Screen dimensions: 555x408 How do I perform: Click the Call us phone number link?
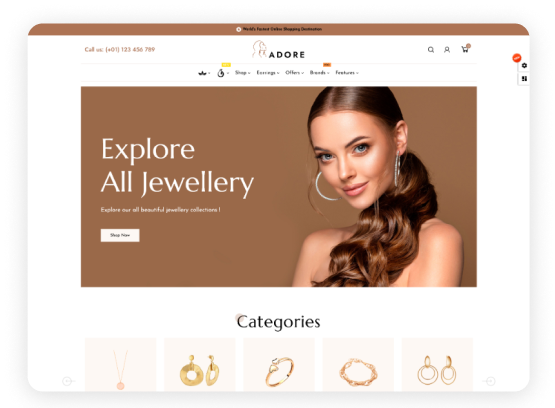pyautogui.click(x=120, y=50)
